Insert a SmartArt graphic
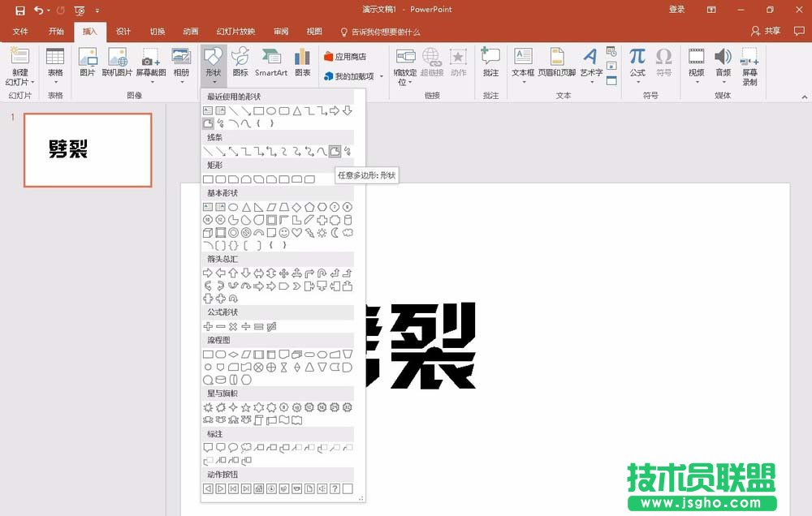The width and height of the screenshot is (812, 516). point(272,62)
